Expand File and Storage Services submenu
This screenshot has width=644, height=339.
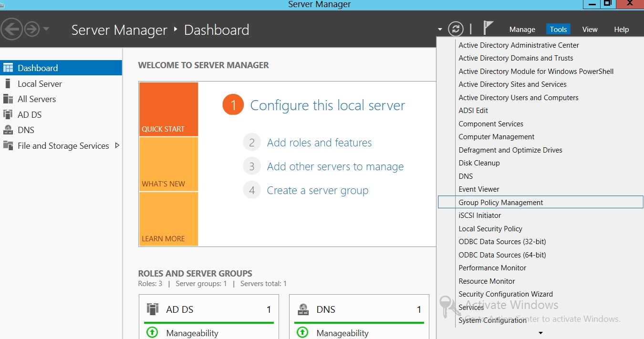tap(117, 145)
